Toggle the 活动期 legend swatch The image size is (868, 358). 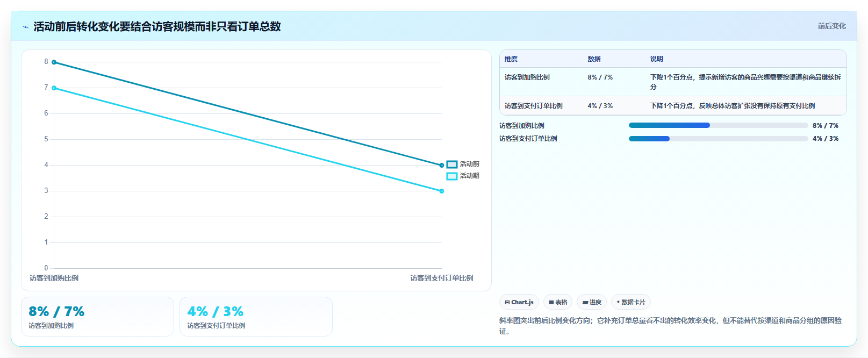(x=452, y=176)
